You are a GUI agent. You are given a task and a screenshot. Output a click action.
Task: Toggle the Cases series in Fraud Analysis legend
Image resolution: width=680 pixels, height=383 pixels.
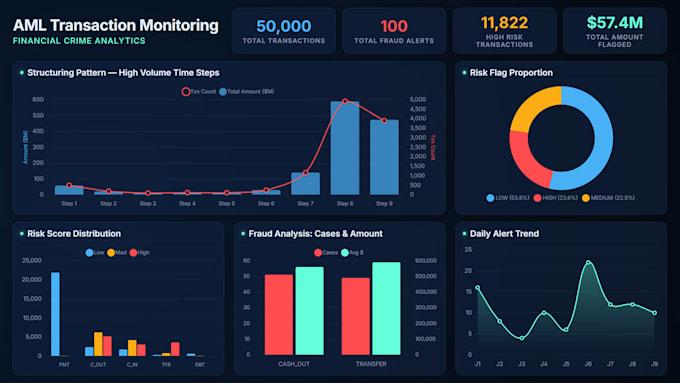click(x=326, y=252)
